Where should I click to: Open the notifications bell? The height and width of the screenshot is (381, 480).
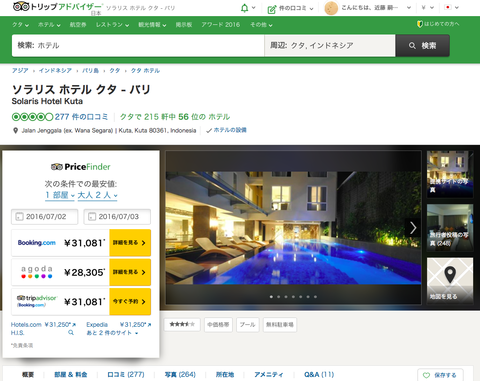coord(244,8)
